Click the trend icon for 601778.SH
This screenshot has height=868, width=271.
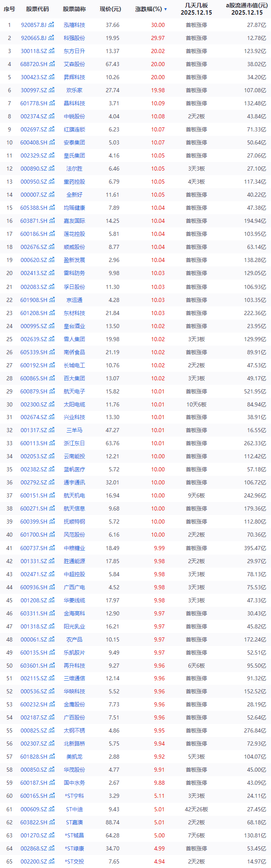click(52, 104)
